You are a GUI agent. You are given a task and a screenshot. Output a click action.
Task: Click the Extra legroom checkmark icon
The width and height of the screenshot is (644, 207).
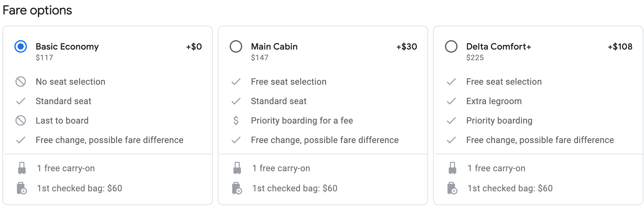coord(451,101)
